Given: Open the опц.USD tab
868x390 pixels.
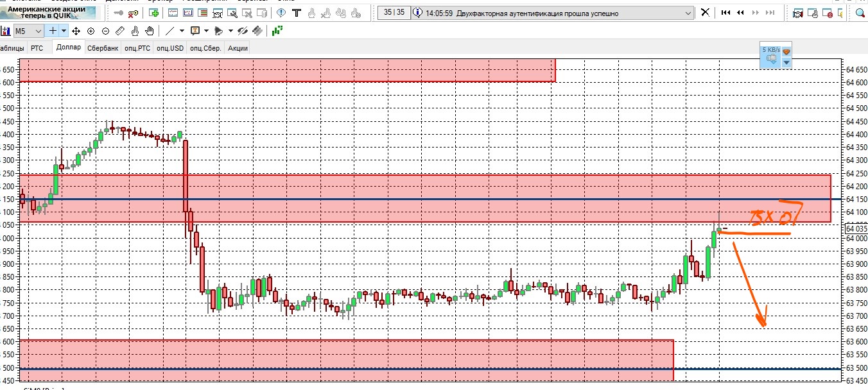Looking at the screenshot, I should pyautogui.click(x=170, y=48).
